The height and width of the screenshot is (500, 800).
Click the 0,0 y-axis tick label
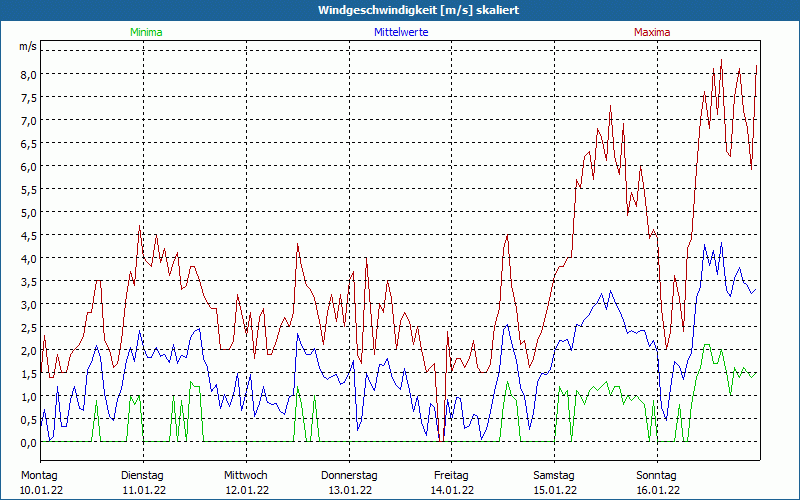(27, 442)
